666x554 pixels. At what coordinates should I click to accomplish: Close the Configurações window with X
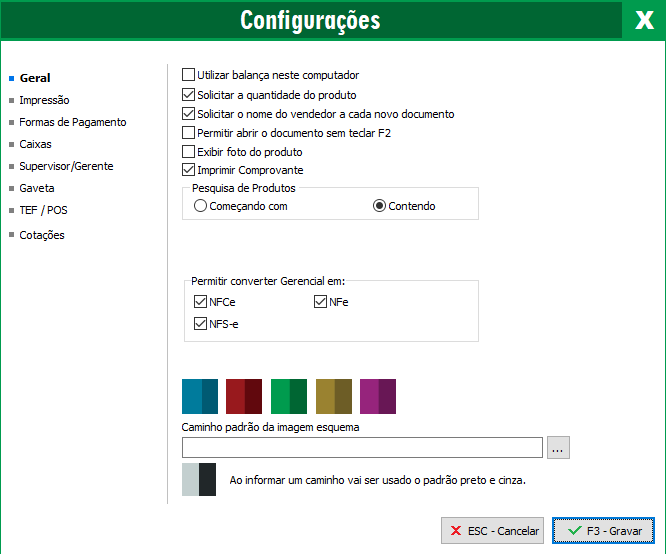click(x=643, y=20)
